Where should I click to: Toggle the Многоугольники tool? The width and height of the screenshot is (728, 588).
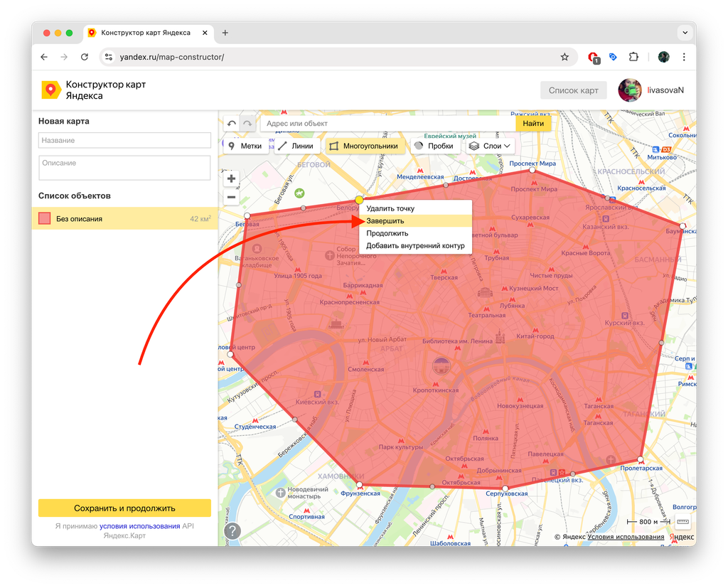(x=365, y=146)
